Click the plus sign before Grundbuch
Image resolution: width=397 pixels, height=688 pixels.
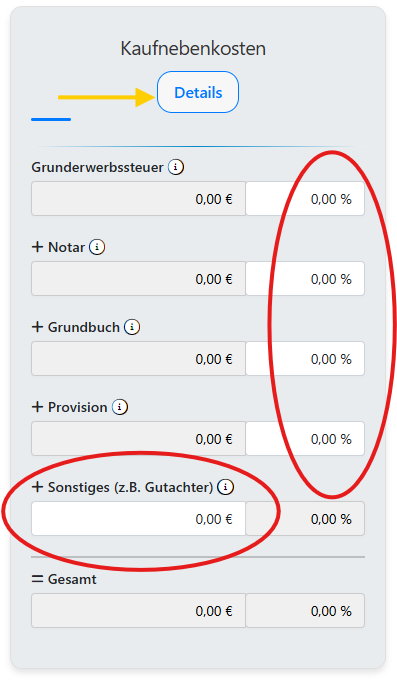37,326
